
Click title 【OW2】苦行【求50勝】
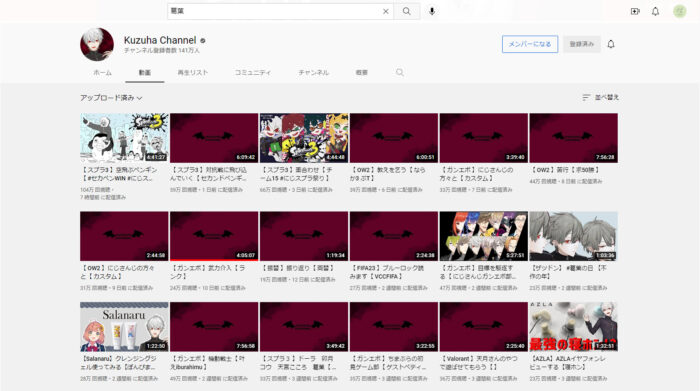[x=565, y=170]
